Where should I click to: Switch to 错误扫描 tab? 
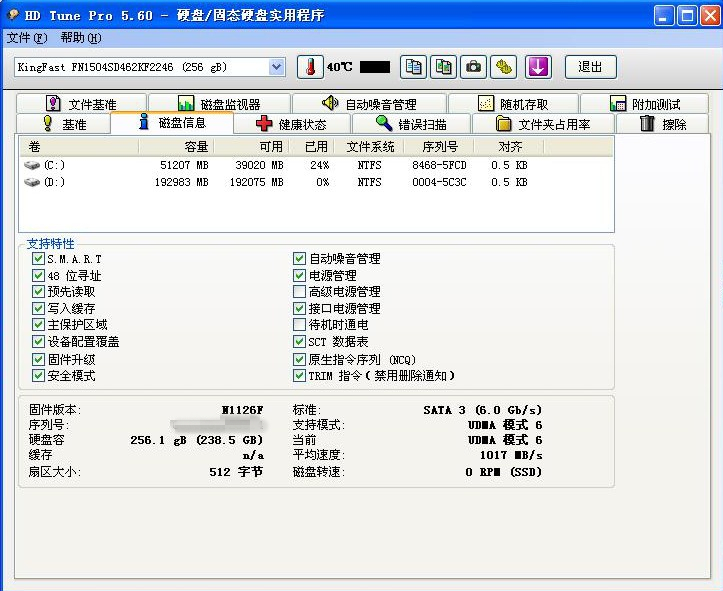(411, 124)
